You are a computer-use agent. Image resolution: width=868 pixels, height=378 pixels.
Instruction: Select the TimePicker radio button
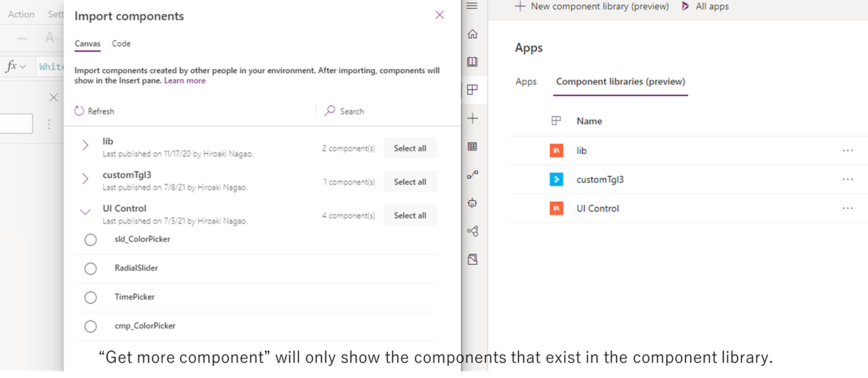[x=91, y=297]
